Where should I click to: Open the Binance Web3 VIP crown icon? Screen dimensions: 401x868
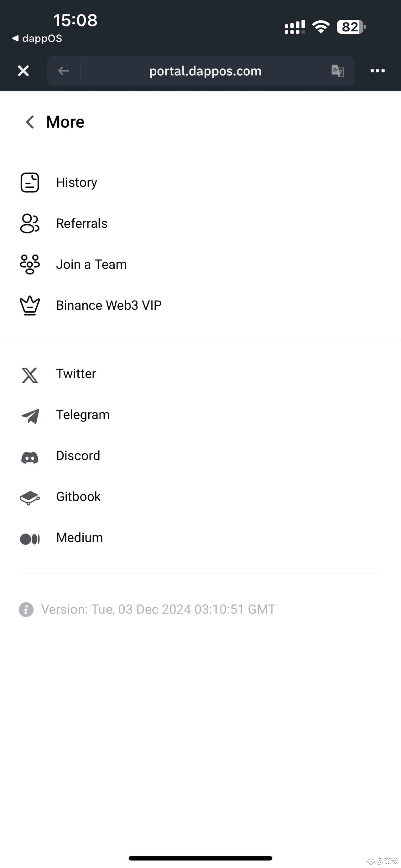tap(30, 305)
